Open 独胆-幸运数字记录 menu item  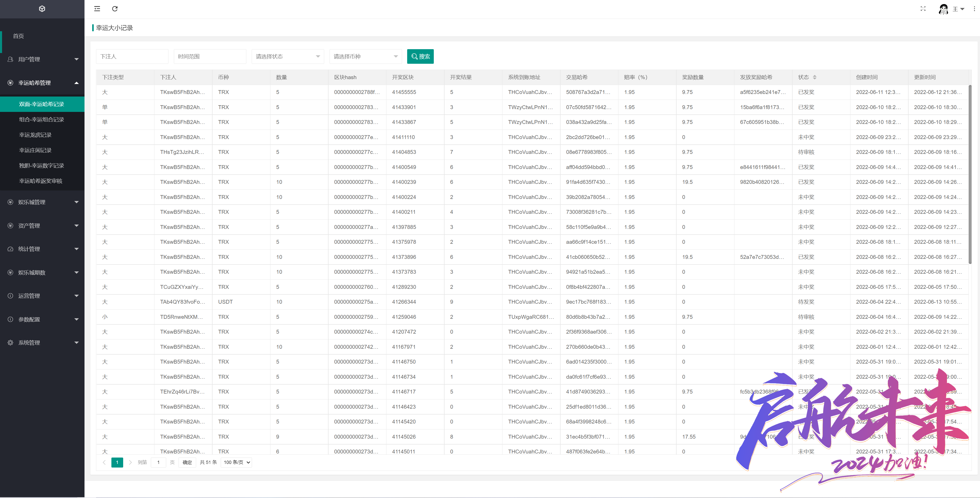pos(42,165)
